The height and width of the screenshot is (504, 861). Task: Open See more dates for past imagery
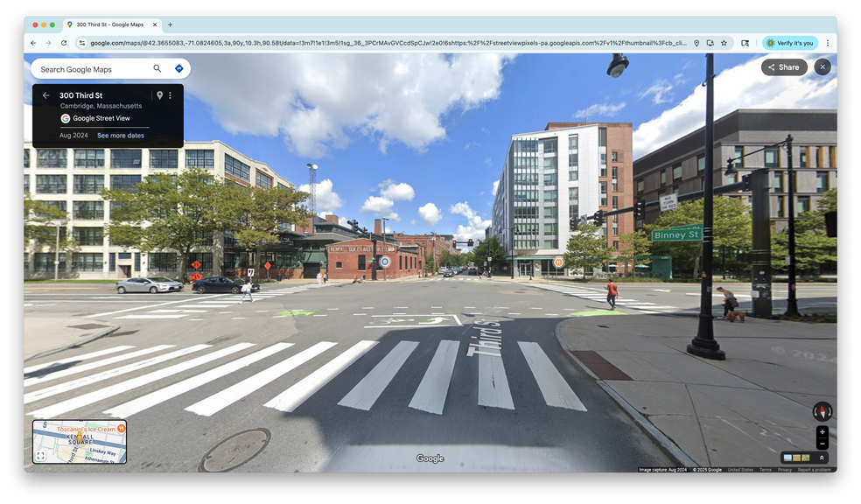[x=120, y=135]
